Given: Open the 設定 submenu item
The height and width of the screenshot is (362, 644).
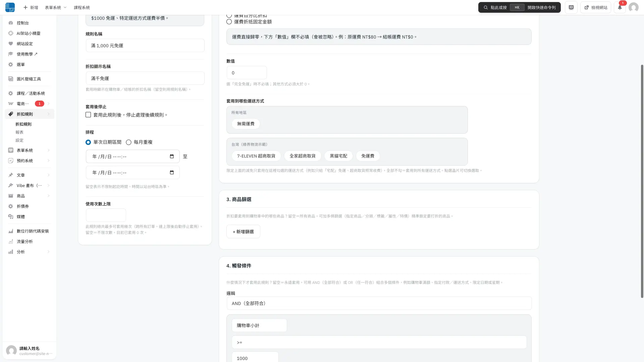Looking at the screenshot, I should (19, 140).
